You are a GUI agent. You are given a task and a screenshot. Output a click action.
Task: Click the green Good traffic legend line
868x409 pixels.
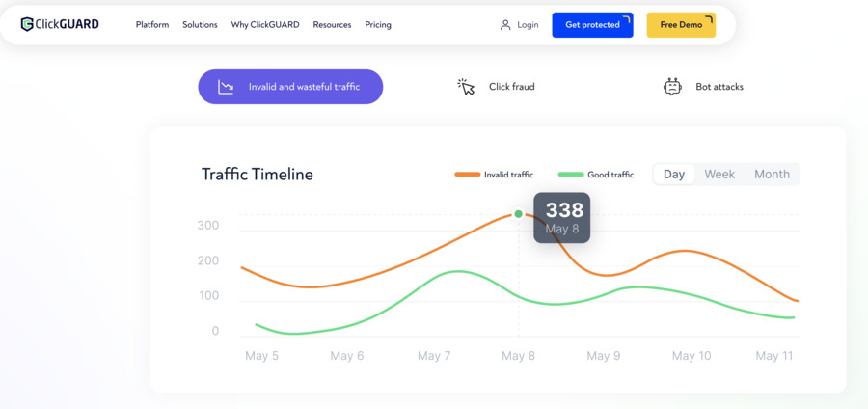pyautogui.click(x=571, y=175)
